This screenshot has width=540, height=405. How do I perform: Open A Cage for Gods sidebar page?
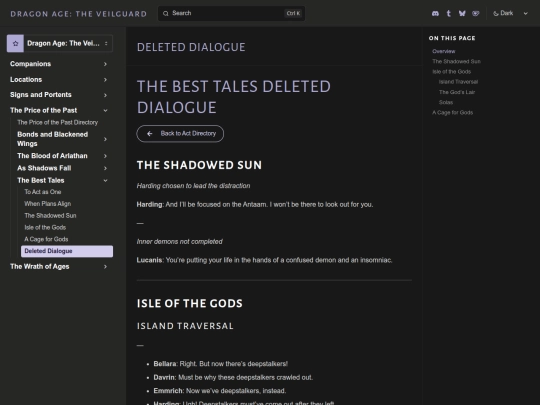click(46, 239)
